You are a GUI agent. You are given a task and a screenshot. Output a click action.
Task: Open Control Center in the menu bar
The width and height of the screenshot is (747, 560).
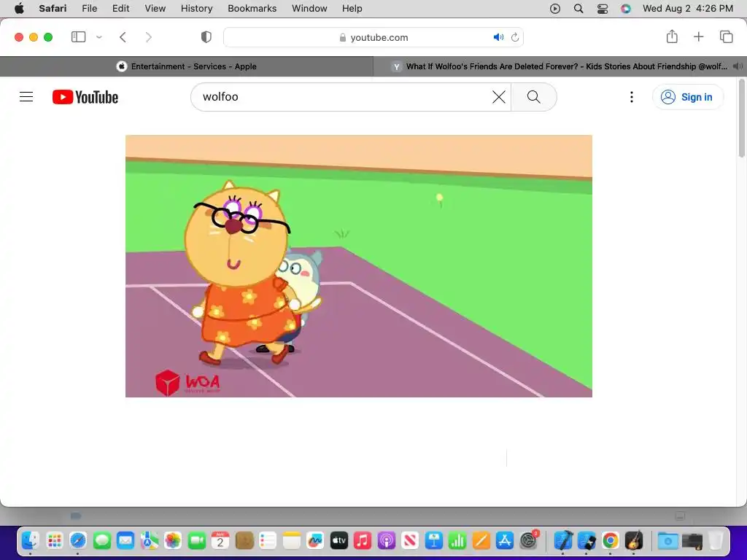point(603,9)
